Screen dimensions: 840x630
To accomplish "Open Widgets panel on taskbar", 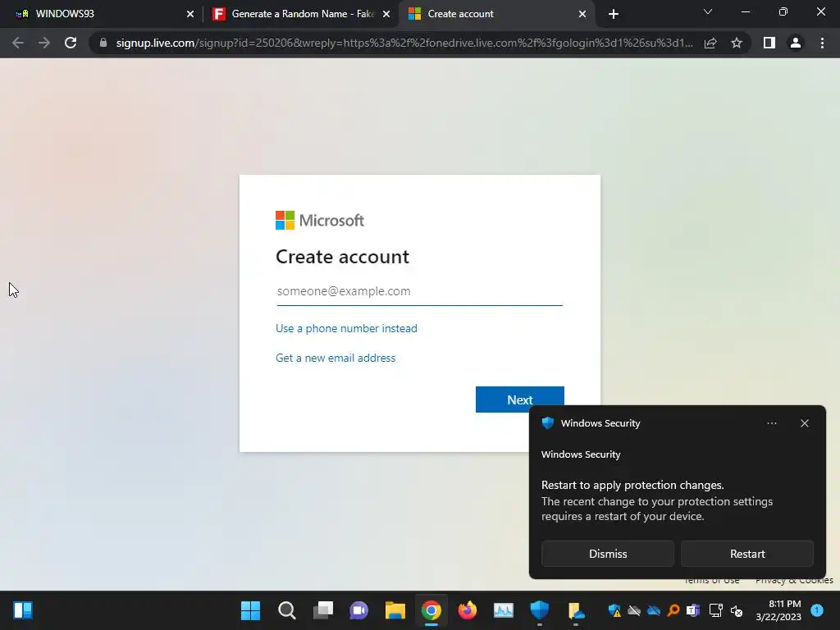I will click(x=22, y=610).
